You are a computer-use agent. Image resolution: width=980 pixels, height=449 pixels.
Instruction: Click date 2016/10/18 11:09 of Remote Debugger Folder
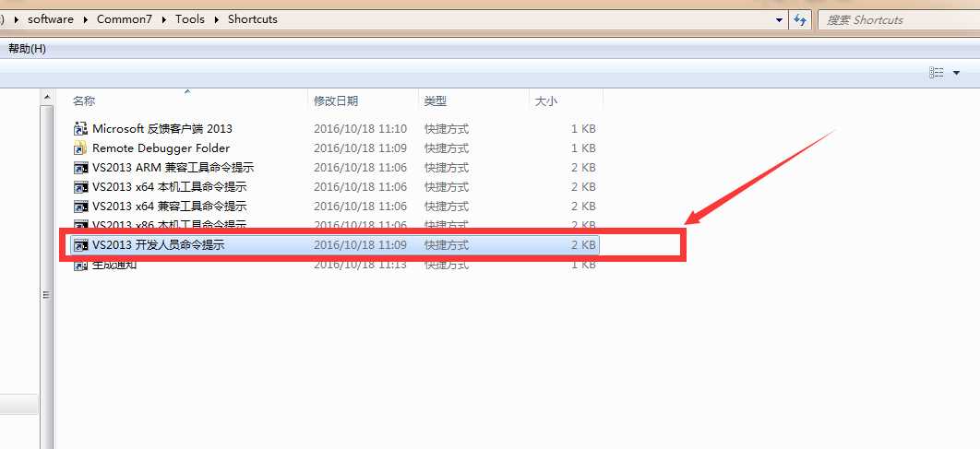point(360,148)
